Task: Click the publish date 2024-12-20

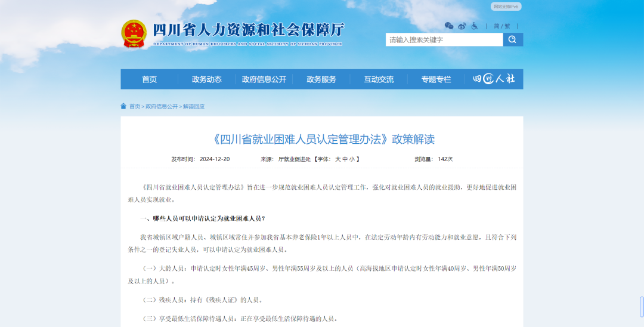Action: (x=215, y=159)
